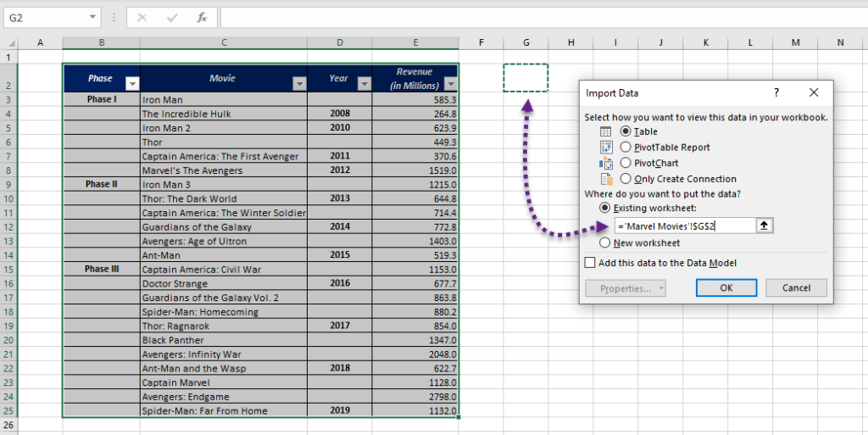Click the Avengers: Endgame cell
The width and height of the screenshot is (868, 435).
pos(224,397)
